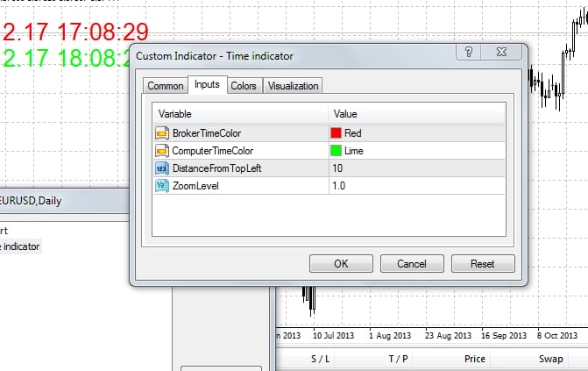Click the ZoomLevel double type icon

tap(161, 186)
